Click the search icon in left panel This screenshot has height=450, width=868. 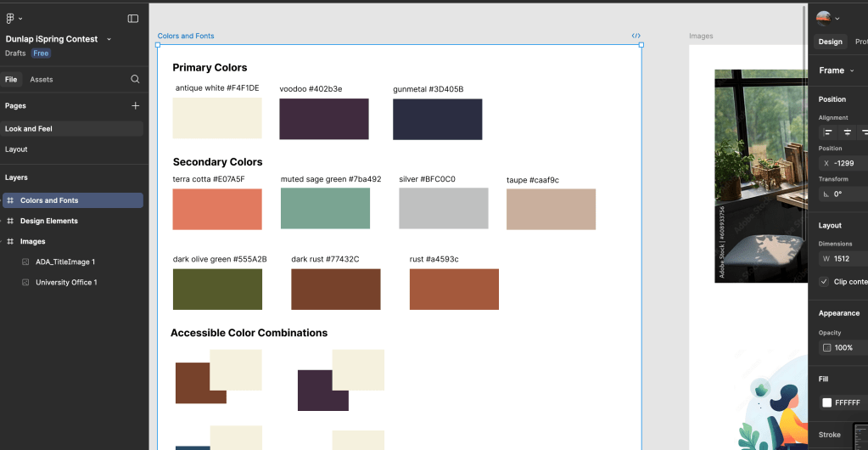pyautogui.click(x=135, y=79)
